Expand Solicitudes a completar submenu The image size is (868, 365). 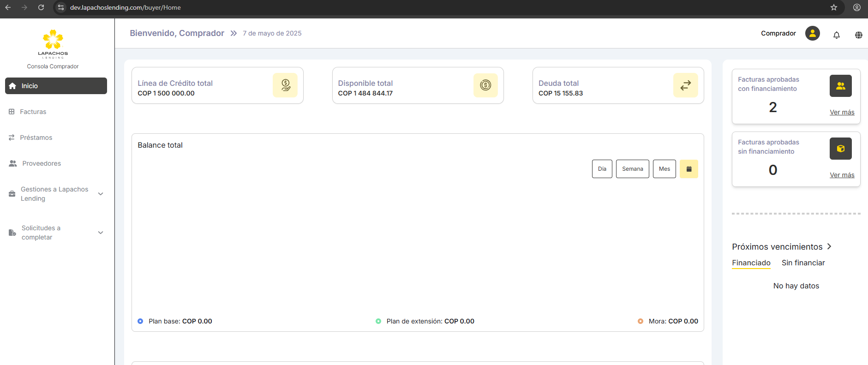click(101, 233)
